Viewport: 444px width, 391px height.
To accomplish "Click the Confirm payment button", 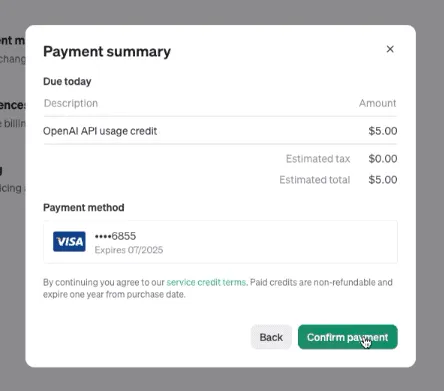I will pos(348,337).
